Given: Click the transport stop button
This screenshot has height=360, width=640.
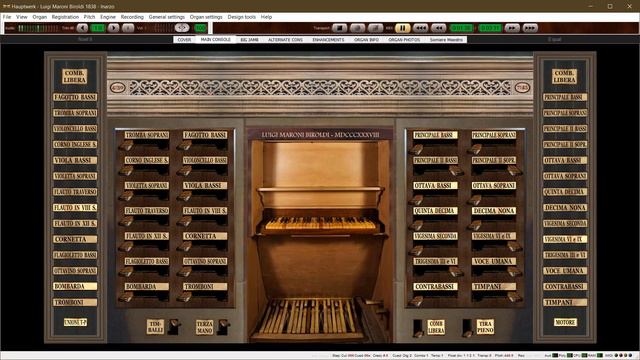Looking at the screenshot, I should pyautogui.click(x=339, y=28).
